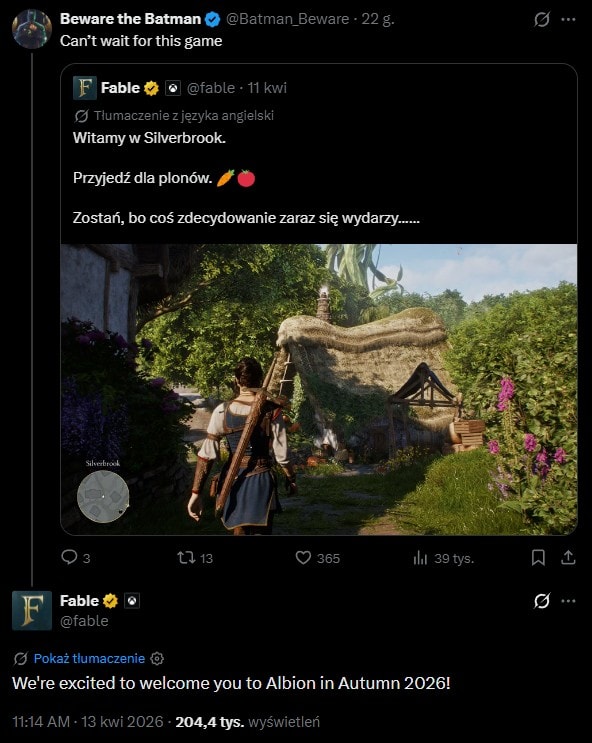The width and height of the screenshot is (592, 743).
Task: Open translation settings gear icon
Action: 157,658
